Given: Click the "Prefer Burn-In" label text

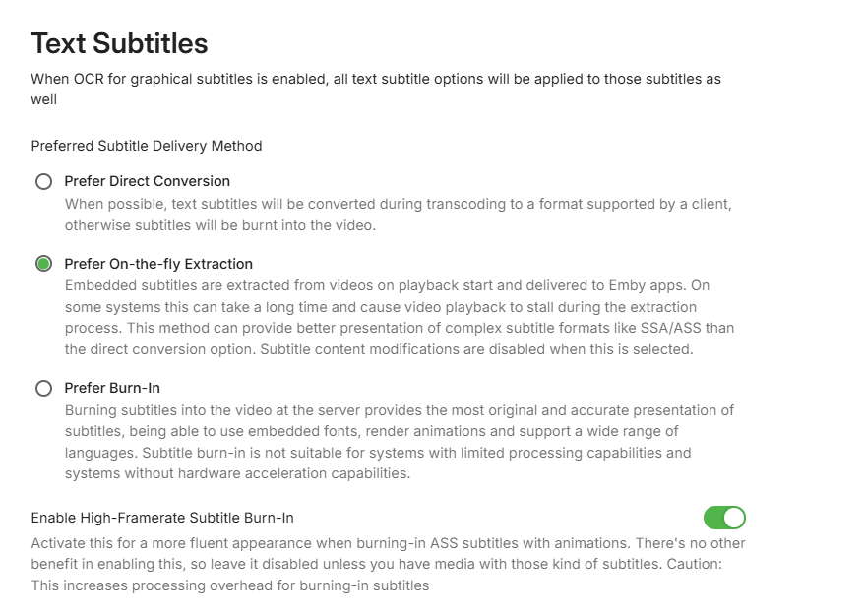Looking at the screenshot, I should click(112, 388).
